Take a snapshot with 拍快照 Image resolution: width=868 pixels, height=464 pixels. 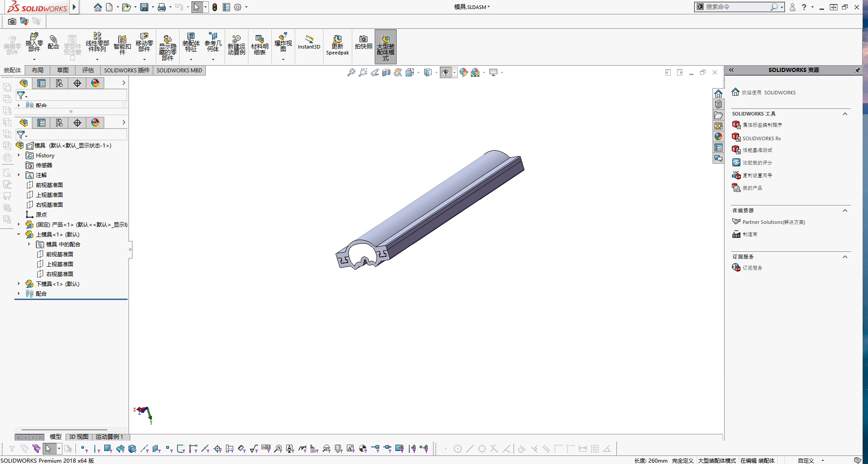(x=363, y=42)
